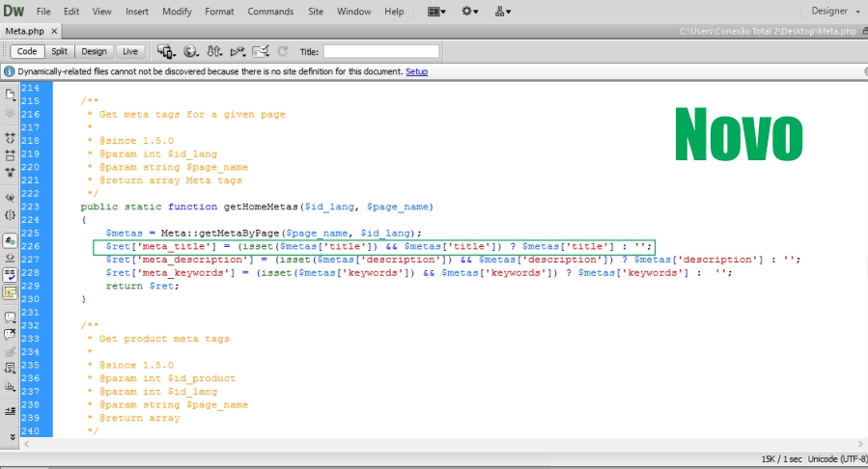Viewport: 868px width, 469px height.
Task: Click the 'return $ret;' code line
Action: (x=142, y=286)
